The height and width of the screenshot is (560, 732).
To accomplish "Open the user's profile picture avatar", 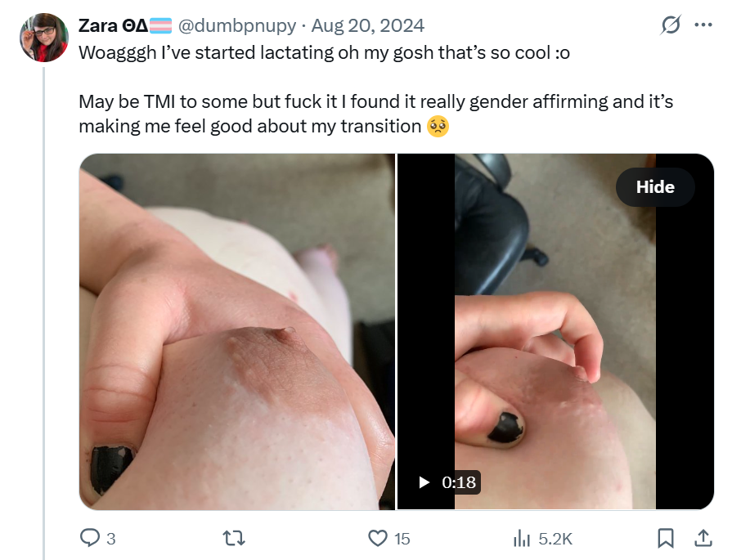I will [x=43, y=38].
